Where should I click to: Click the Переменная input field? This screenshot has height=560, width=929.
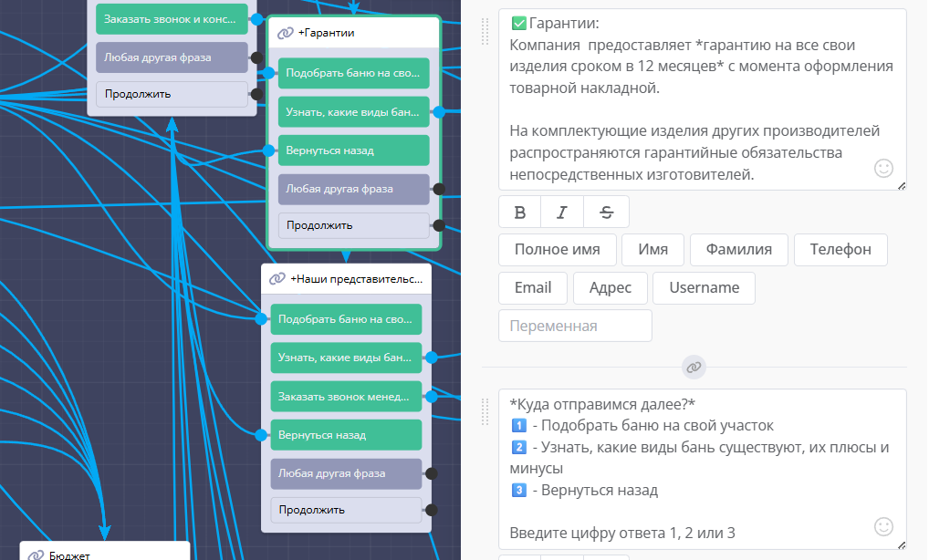coord(575,326)
